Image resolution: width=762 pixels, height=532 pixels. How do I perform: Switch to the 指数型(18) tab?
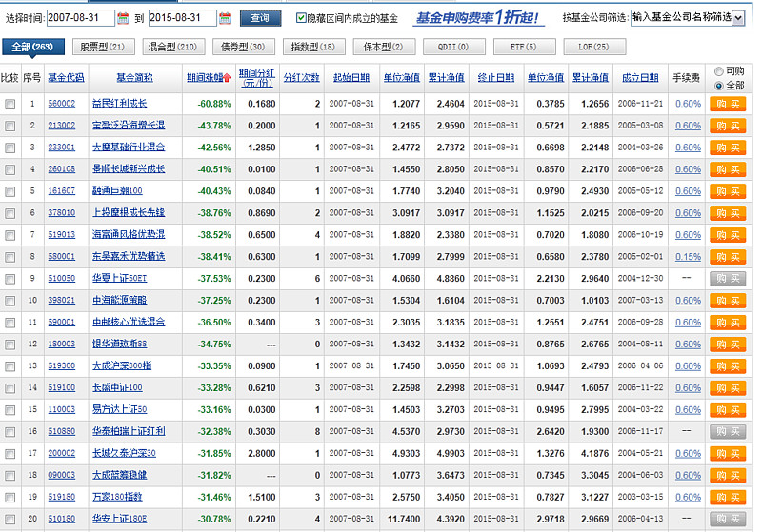pos(313,47)
